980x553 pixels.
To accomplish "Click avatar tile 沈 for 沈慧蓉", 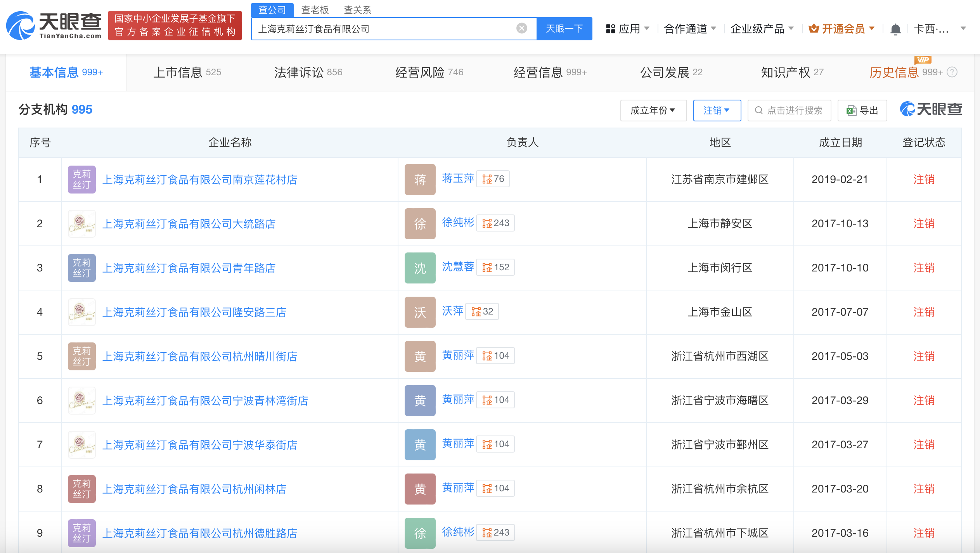I will click(x=420, y=268).
